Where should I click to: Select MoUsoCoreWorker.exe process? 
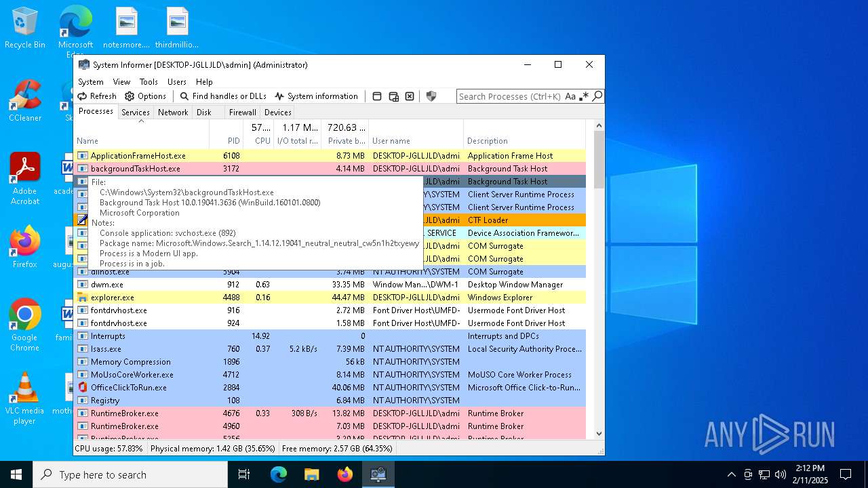click(x=330, y=375)
